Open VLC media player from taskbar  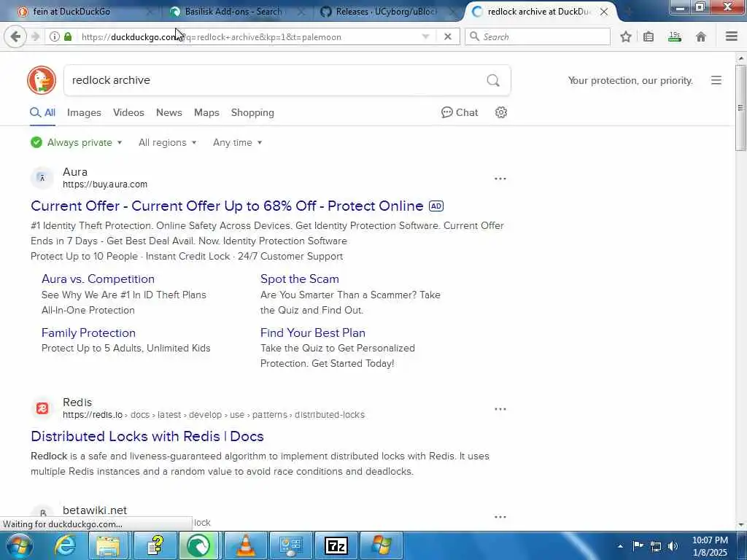pyautogui.click(x=245, y=545)
